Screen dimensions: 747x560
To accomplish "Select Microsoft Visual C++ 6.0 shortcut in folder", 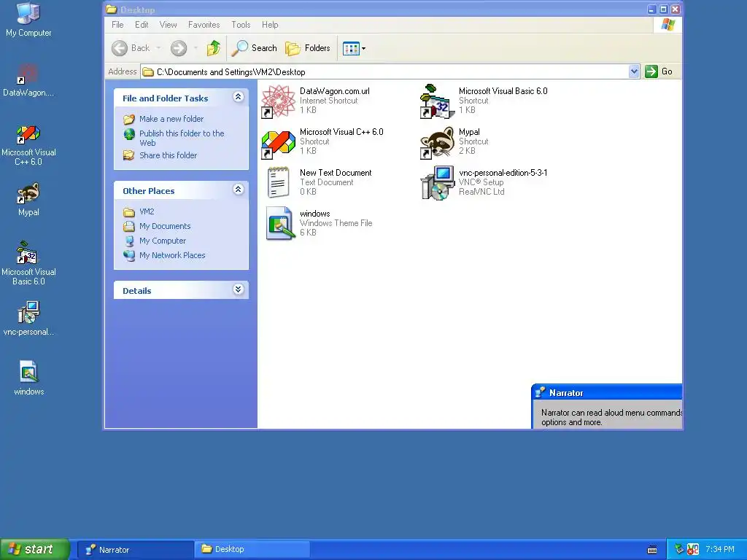I will [x=279, y=142].
